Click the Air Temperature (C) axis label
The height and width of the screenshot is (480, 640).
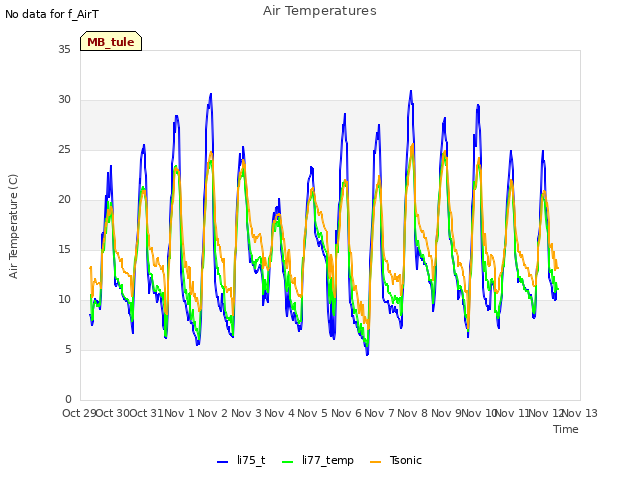click(13, 226)
